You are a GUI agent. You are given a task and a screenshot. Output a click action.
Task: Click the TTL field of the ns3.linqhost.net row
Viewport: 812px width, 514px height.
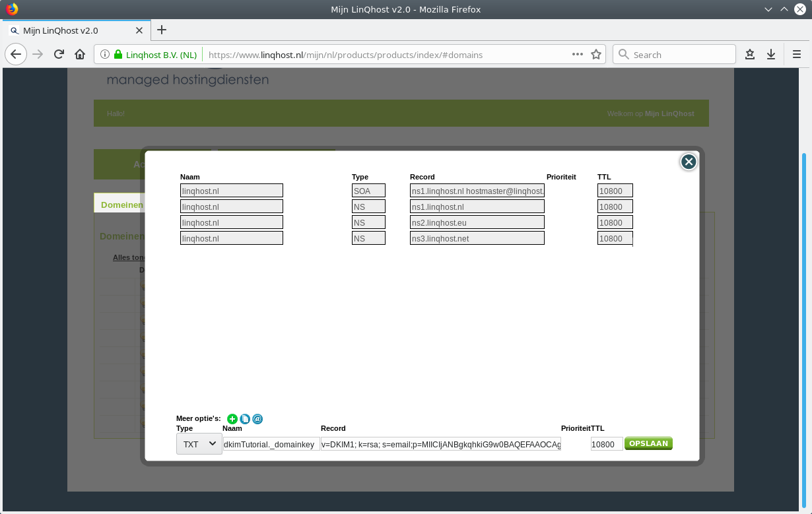615,238
